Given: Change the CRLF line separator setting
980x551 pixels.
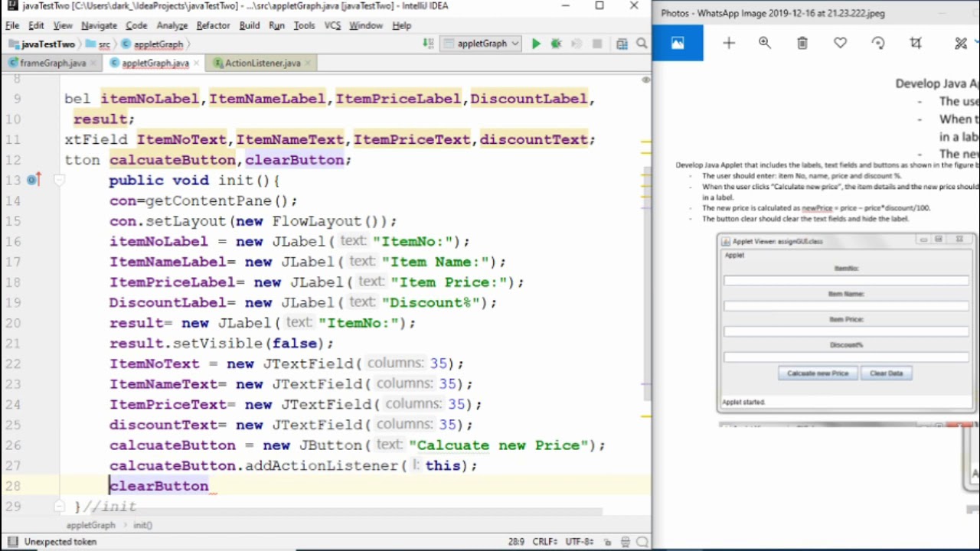Looking at the screenshot, I should click(x=545, y=542).
